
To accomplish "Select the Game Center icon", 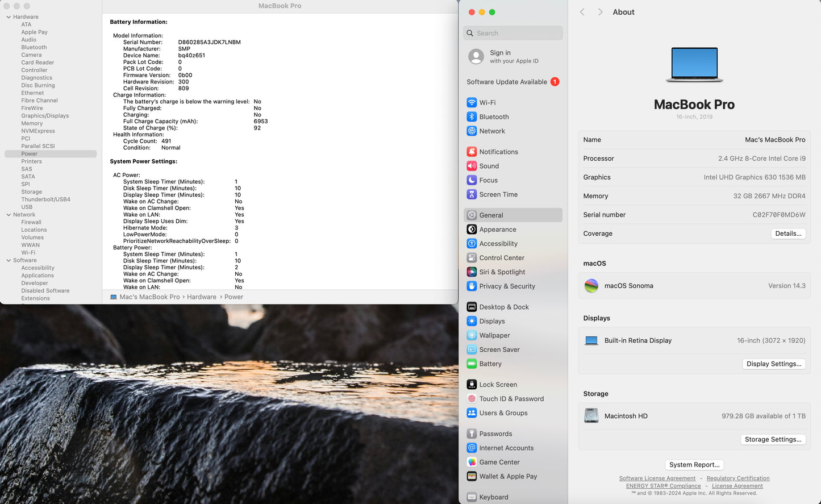I will coord(472,462).
